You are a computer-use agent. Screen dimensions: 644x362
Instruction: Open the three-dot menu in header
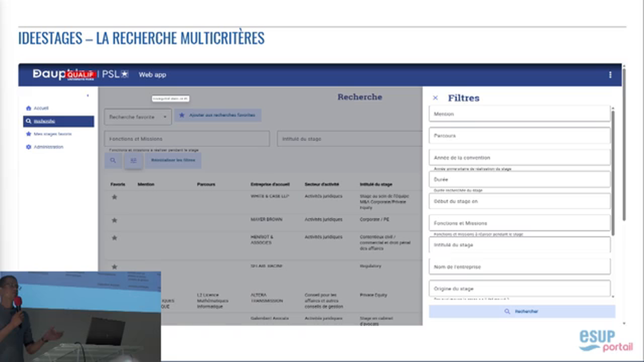(x=610, y=74)
